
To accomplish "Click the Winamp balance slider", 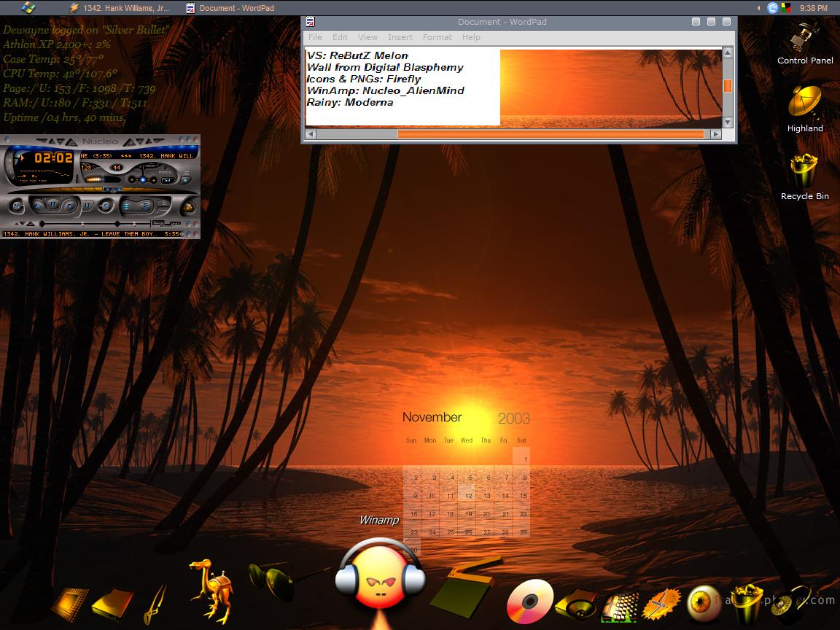I will [143, 179].
